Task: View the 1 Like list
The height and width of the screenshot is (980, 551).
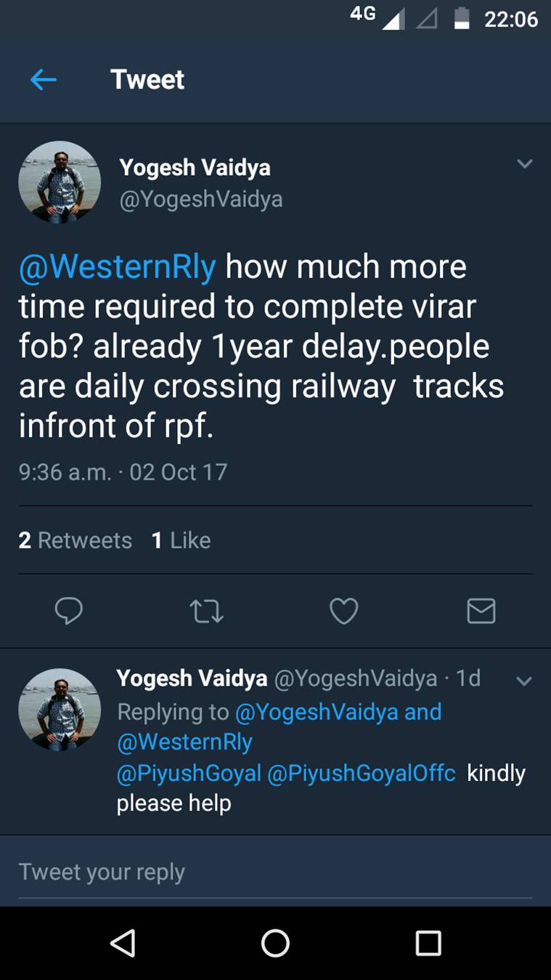Action: [181, 540]
